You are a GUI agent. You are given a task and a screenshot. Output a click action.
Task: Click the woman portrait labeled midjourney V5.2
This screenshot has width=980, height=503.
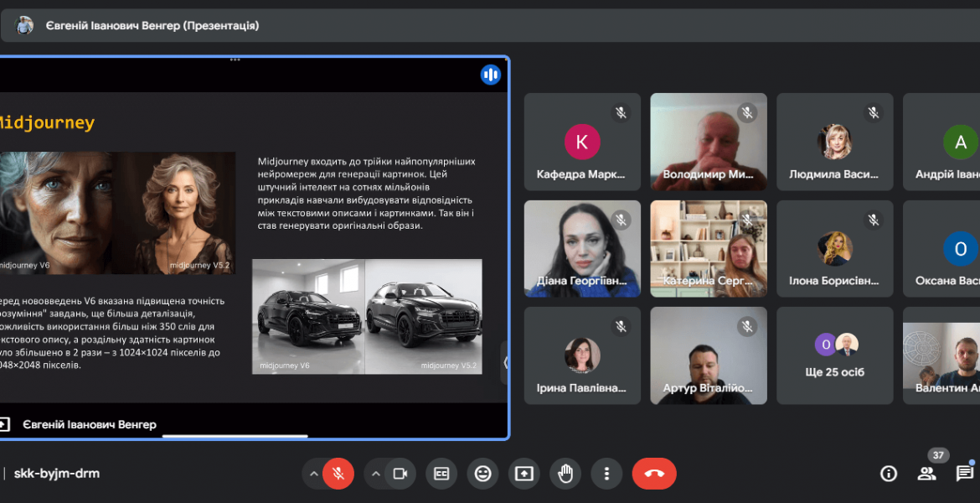[x=174, y=213]
